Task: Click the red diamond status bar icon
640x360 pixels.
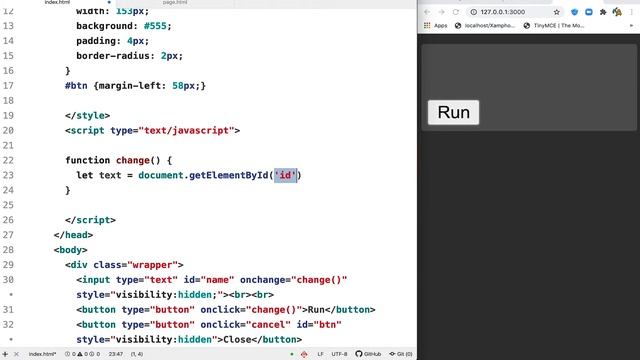Action: coord(304,354)
